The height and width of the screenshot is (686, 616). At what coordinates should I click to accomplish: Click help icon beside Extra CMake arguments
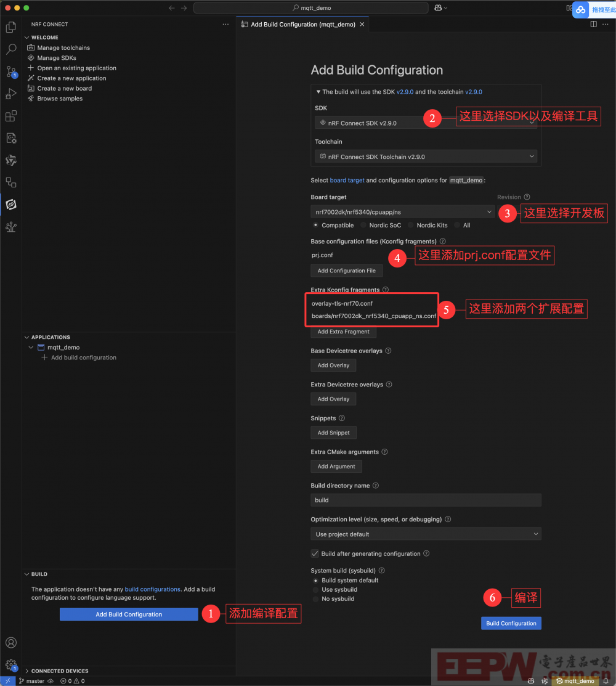click(385, 452)
